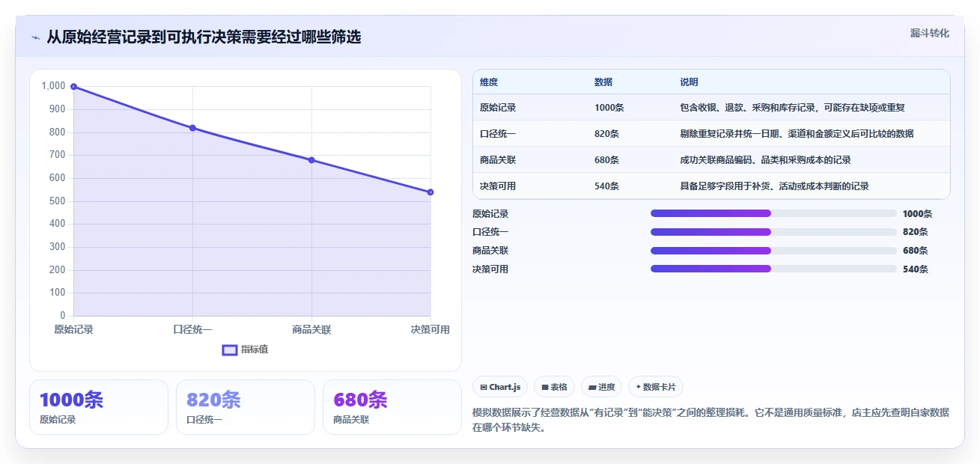Click the 说明 column header

pyautogui.click(x=689, y=82)
